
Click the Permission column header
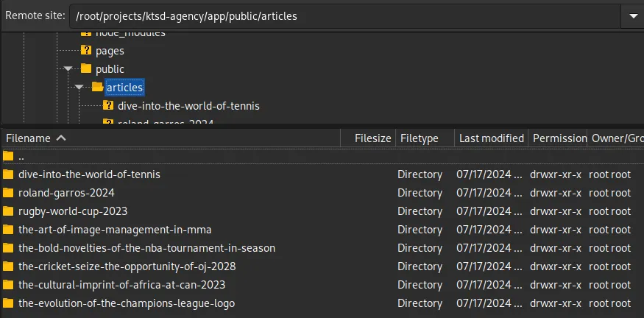click(x=559, y=138)
